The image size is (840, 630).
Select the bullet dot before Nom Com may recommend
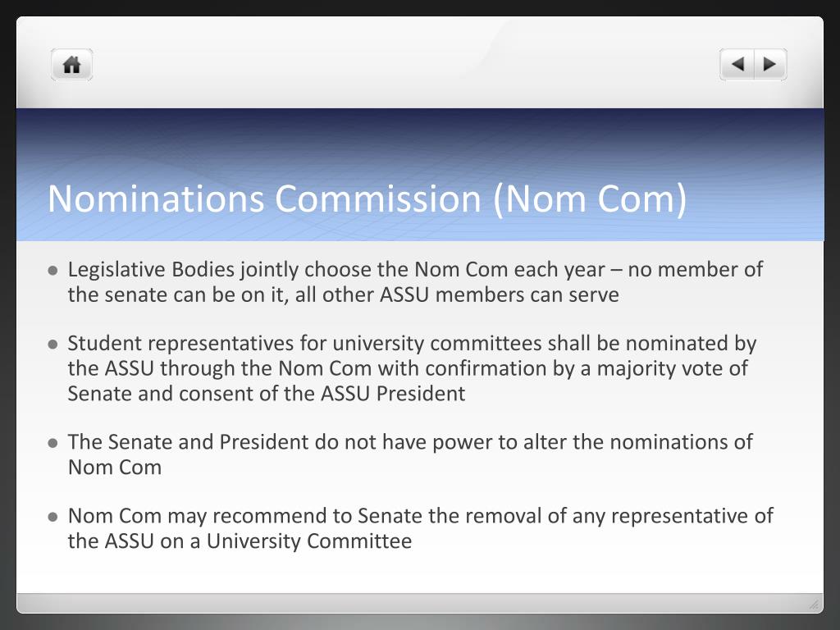point(52,517)
